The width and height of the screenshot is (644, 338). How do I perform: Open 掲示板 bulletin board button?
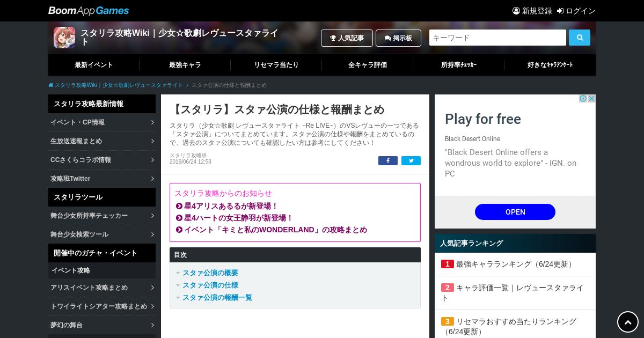click(x=398, y=38)
